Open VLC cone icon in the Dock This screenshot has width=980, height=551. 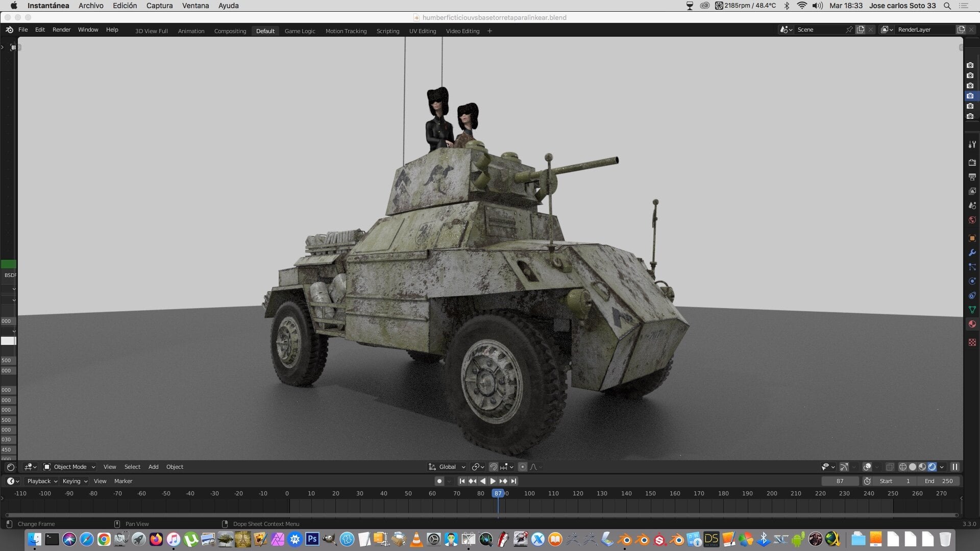(x=416, y=539)
